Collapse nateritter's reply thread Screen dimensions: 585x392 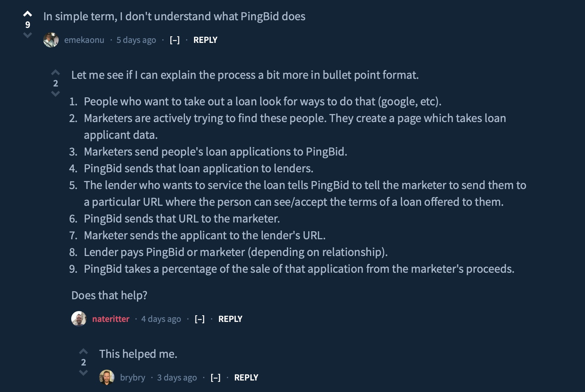[200, 319]
